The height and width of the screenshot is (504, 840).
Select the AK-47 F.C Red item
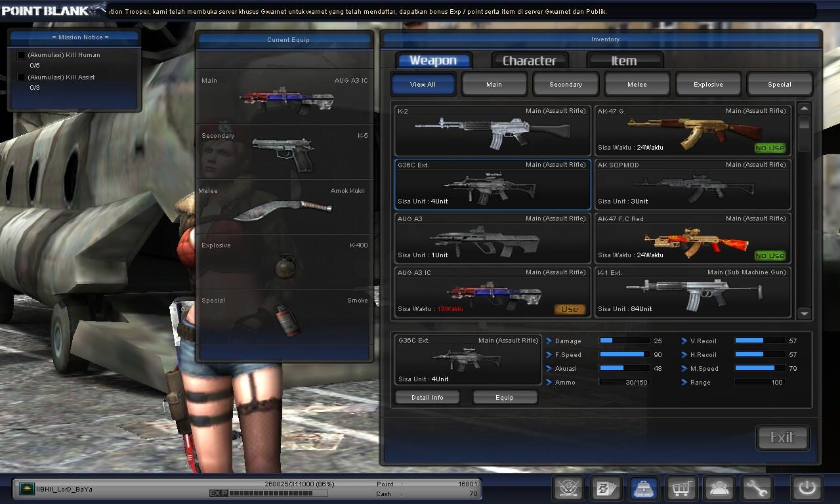tap(692, 238)
